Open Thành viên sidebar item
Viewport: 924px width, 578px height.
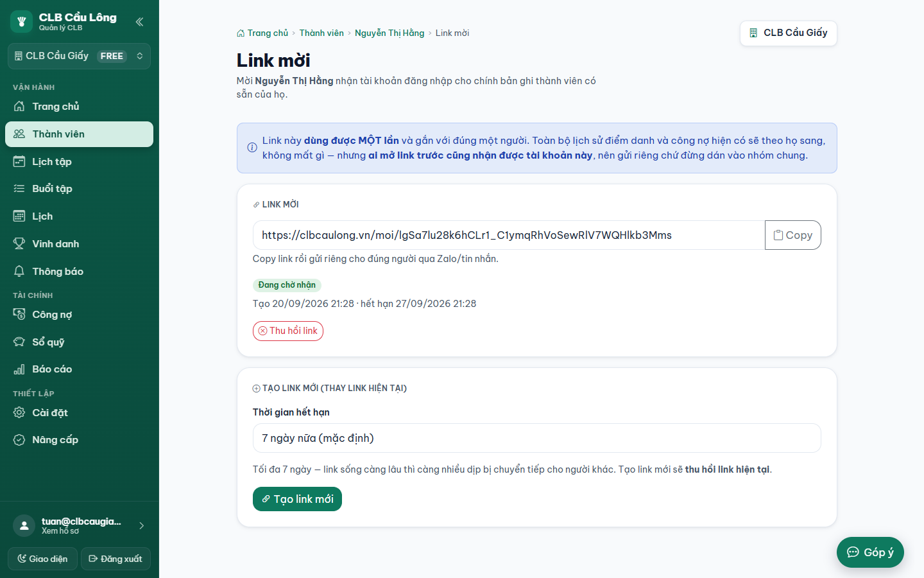point(79,134)
